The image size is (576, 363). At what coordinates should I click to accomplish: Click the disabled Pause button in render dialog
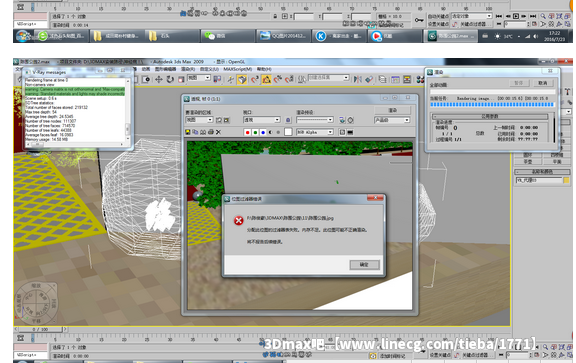(519, 83)
